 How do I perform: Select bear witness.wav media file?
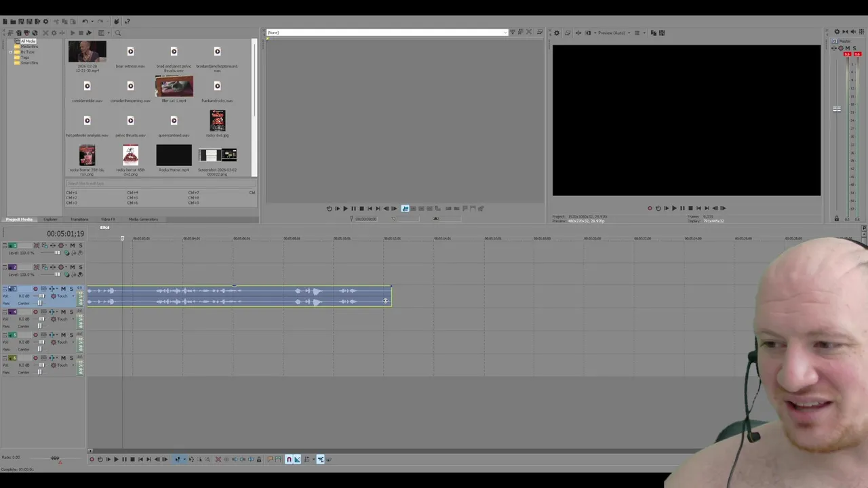130,52
